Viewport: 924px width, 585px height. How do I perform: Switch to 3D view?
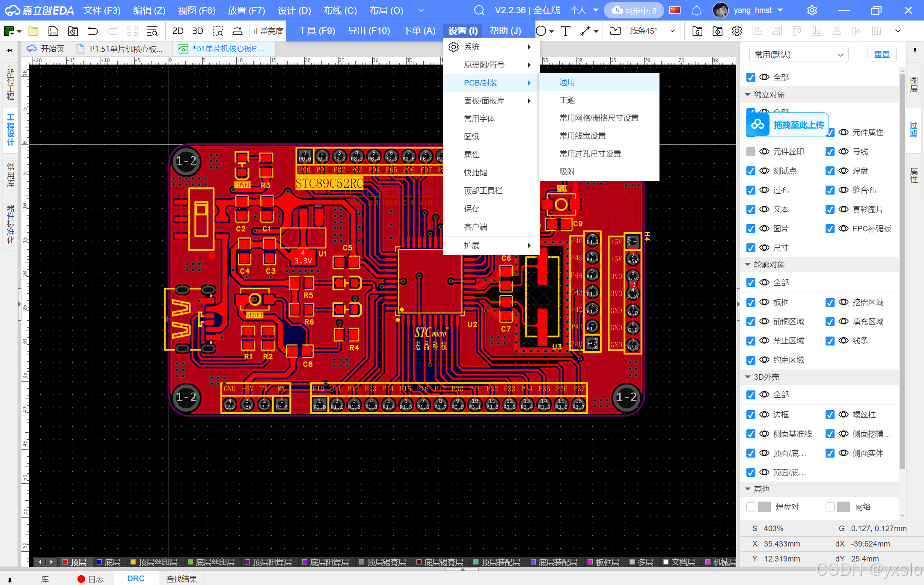pos(197,31)
